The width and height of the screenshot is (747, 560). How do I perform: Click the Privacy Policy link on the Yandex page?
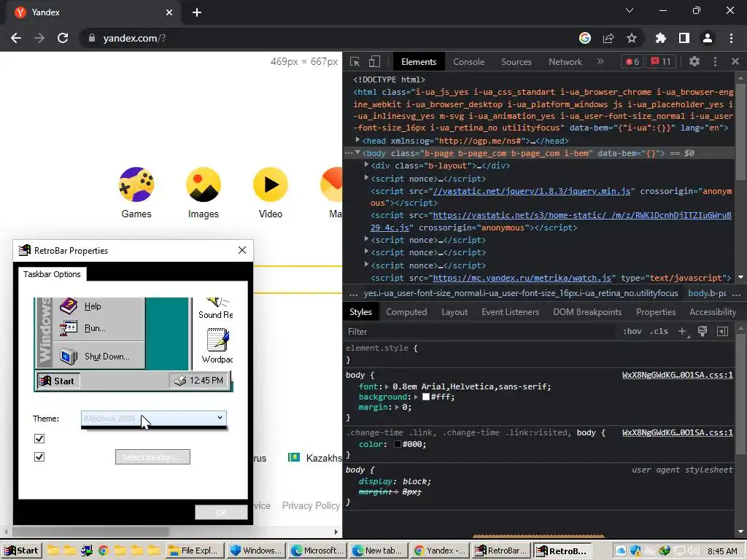[311, 505]
